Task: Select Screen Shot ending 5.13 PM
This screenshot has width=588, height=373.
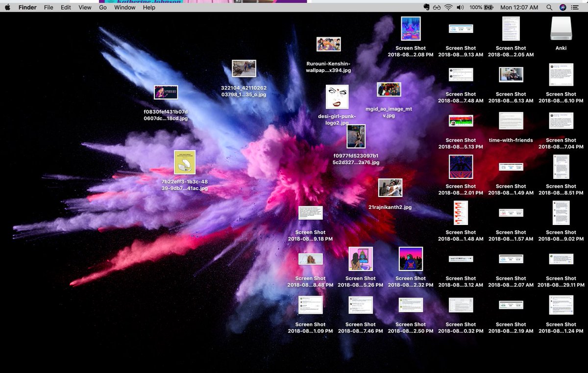Action: click(x=461, y=121)
